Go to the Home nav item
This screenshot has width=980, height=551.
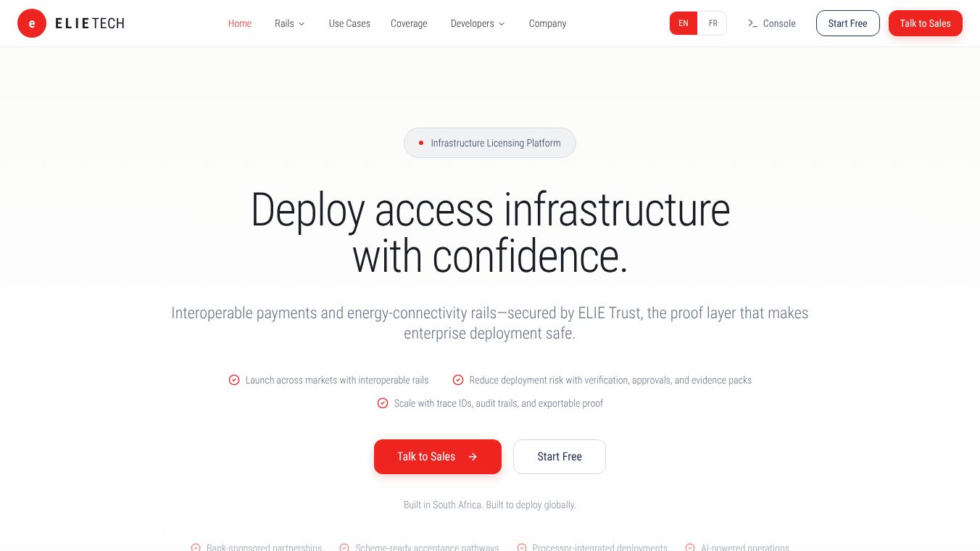240,23
